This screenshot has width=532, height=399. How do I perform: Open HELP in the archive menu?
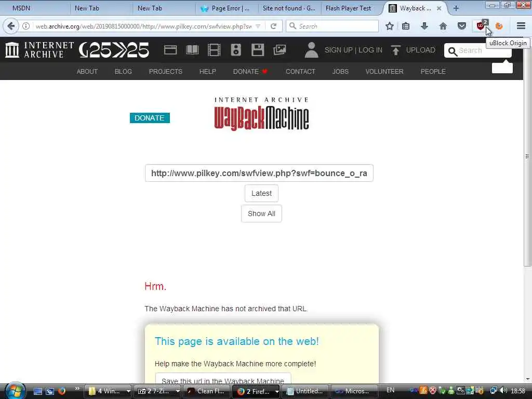(x=208, y=72)
